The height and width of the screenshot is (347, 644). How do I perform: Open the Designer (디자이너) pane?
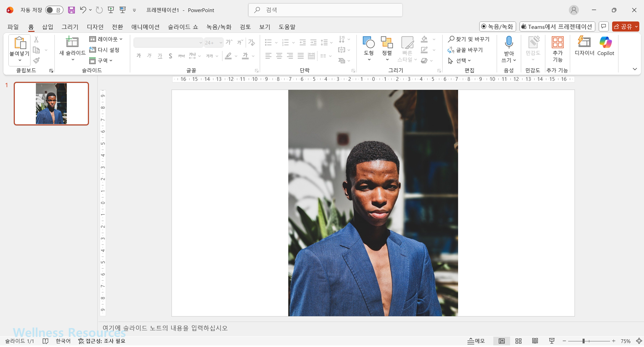tap(584, 46)
